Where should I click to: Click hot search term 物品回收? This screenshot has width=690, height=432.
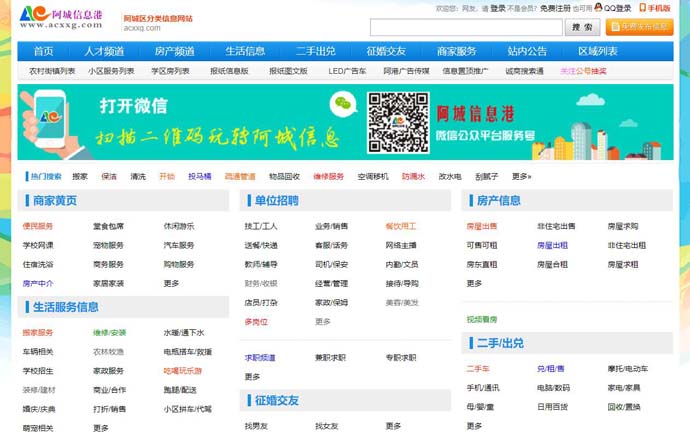pyautogui.click(x=284, y=176)
